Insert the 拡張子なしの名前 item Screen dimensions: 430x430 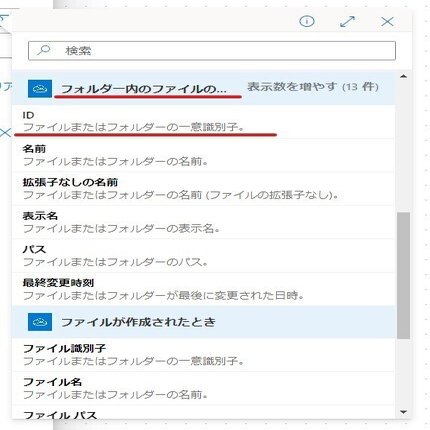(204, 189)
